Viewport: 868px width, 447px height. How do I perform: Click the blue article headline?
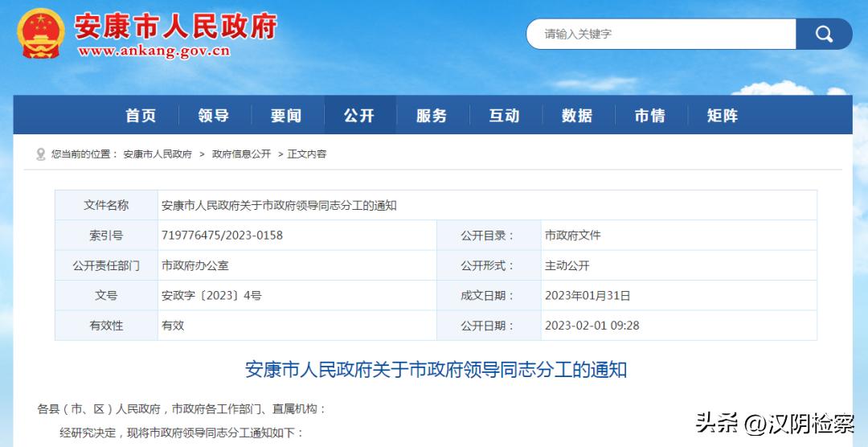(x=436, y=370)
